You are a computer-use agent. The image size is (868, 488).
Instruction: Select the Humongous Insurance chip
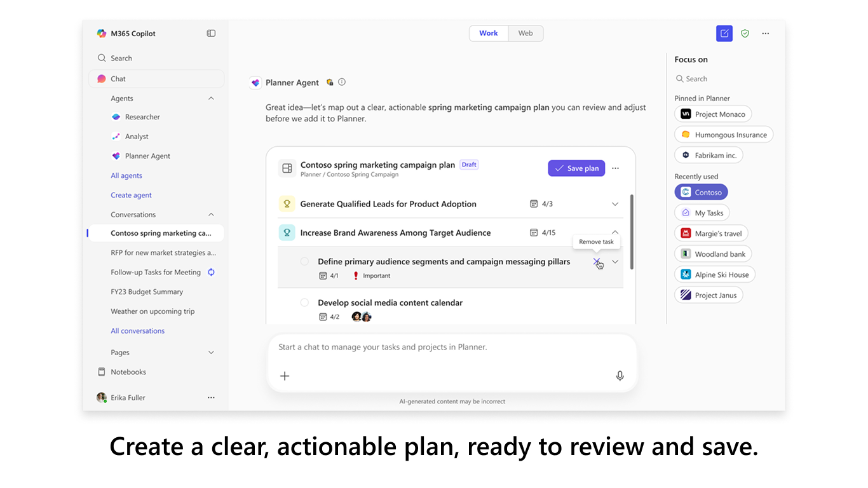[724, 135]
